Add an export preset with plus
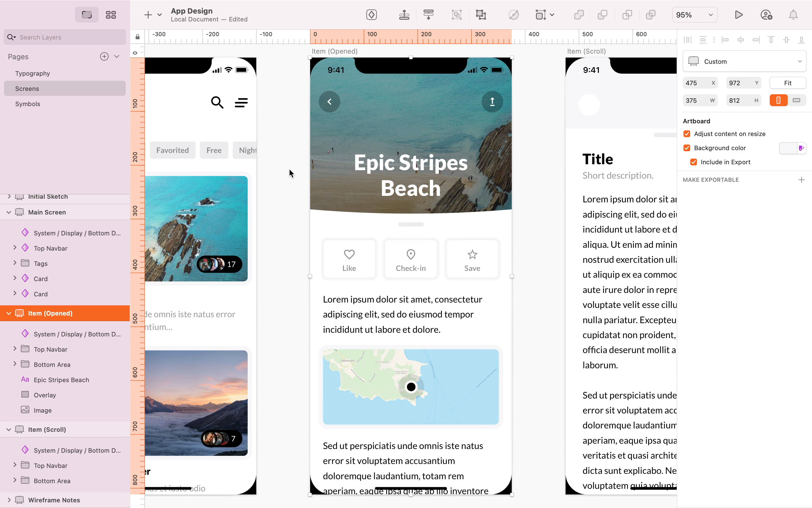 pos(801,180)
